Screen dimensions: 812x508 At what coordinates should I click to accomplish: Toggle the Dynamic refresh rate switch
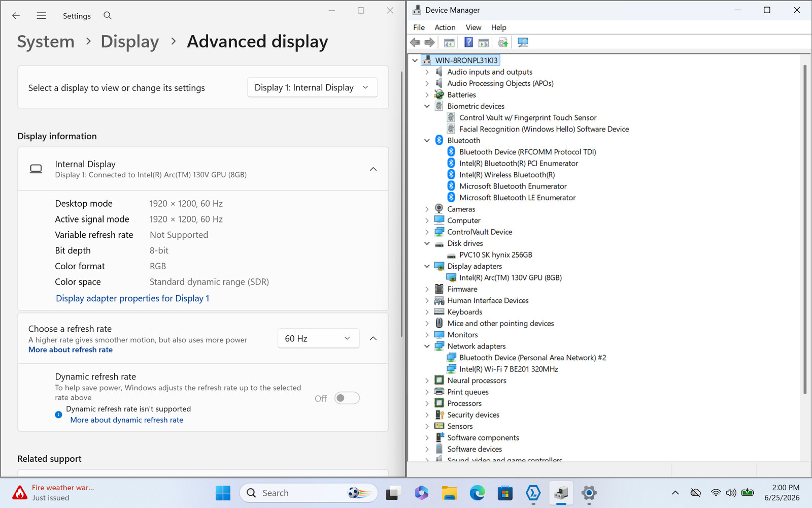coord(347,398)
